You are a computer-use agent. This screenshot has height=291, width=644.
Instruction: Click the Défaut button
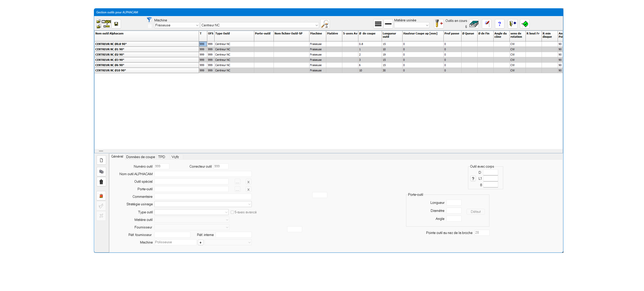coord(476,212)
